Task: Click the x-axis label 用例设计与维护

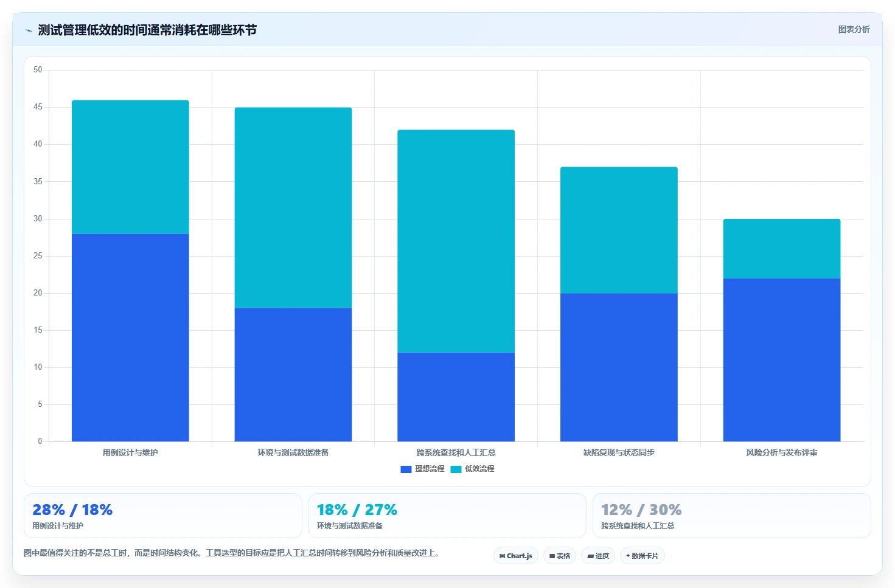Action: point(130,452)
